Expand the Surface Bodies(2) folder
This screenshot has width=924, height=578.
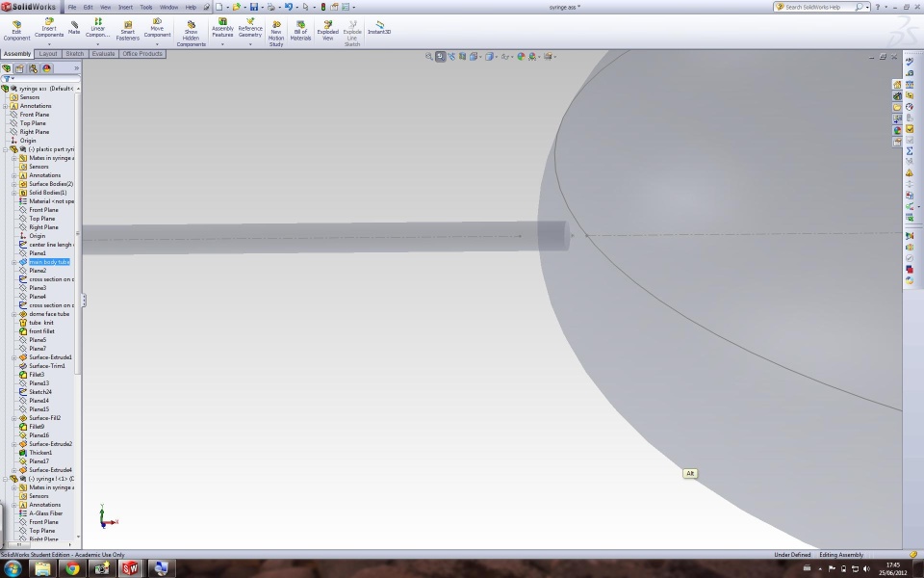14,184
